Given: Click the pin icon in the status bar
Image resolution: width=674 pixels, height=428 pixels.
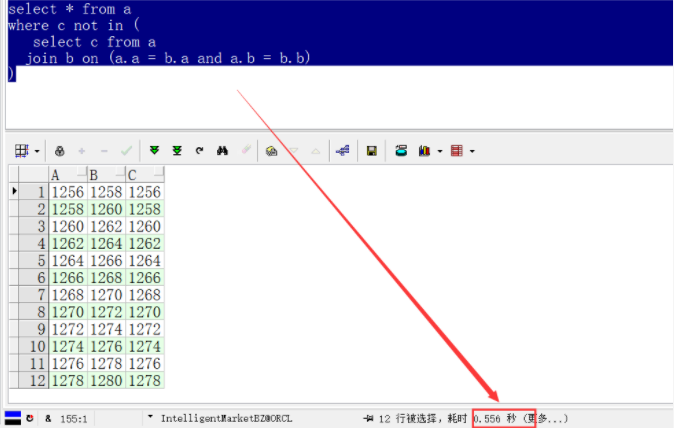Looking at the screenshot, I should [368, 418].
